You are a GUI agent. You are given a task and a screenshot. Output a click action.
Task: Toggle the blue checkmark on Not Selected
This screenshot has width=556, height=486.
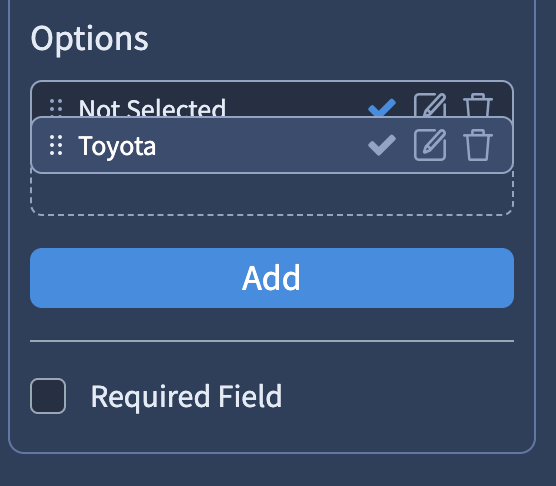(382, 107)
